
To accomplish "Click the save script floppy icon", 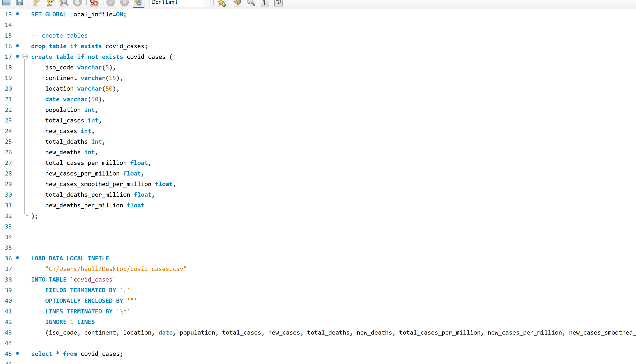I will (20, 2).
